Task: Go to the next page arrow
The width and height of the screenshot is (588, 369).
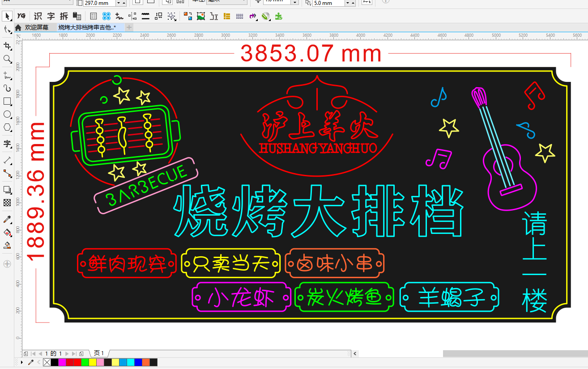Action: coord(67,354)
